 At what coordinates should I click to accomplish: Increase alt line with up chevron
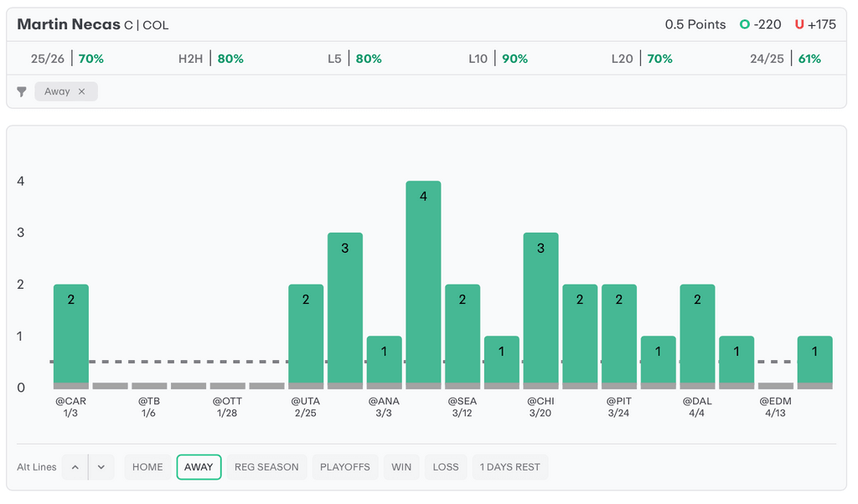[x=75, y=467]
